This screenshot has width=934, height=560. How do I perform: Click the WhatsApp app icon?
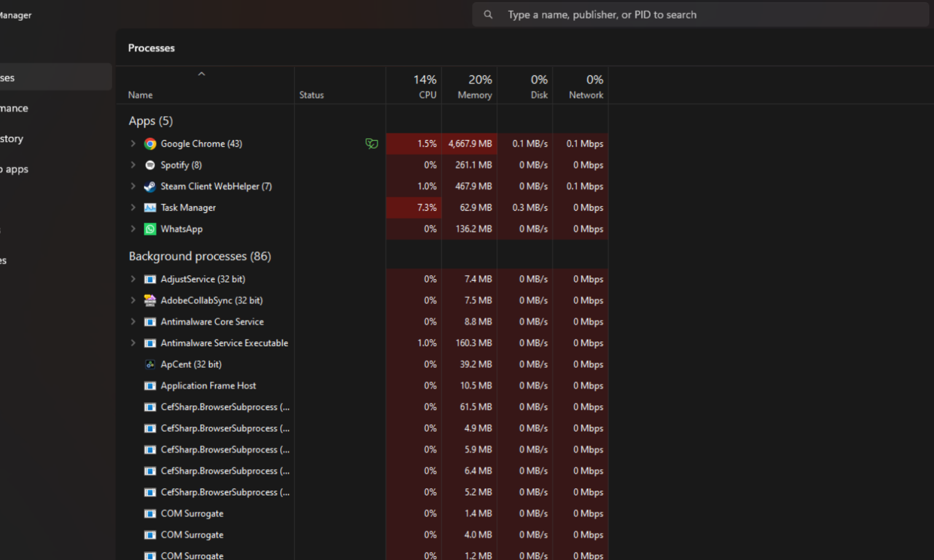pos(150,229)
